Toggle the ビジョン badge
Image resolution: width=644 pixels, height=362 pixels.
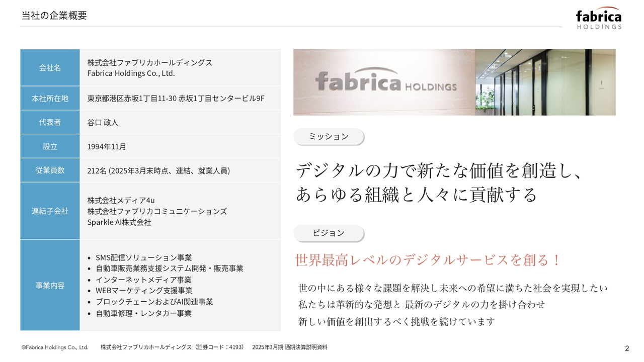(329, 232)
